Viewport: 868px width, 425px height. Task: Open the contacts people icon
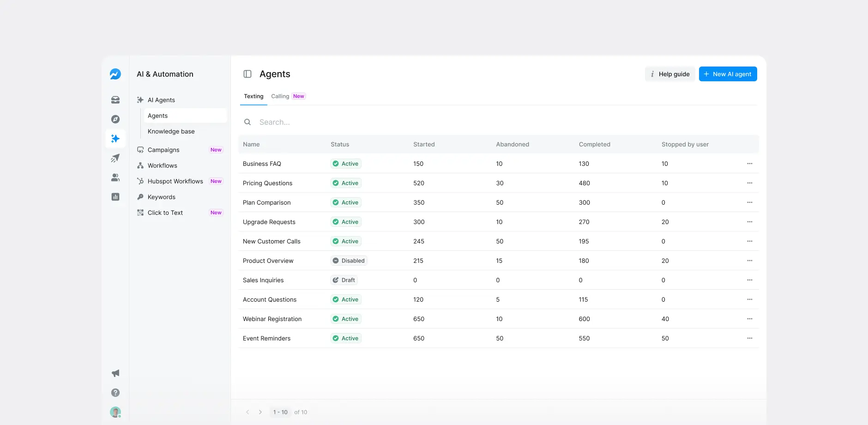115,177
